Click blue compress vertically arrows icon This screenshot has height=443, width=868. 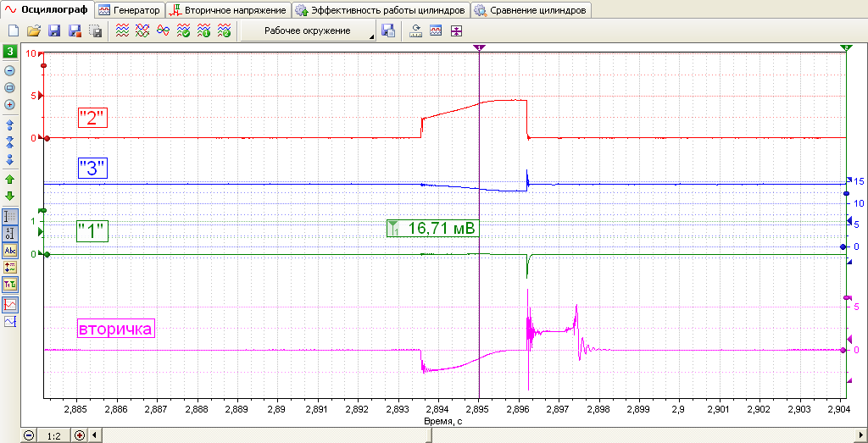pyautogui.click(x=10, y=142)
